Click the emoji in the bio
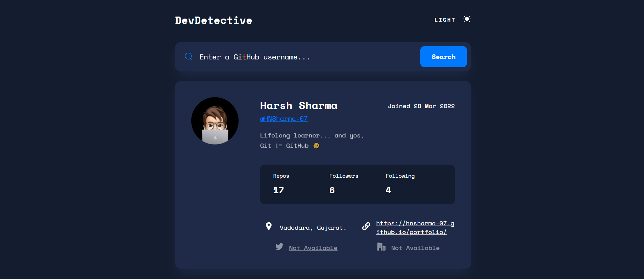 coord(316,146)
